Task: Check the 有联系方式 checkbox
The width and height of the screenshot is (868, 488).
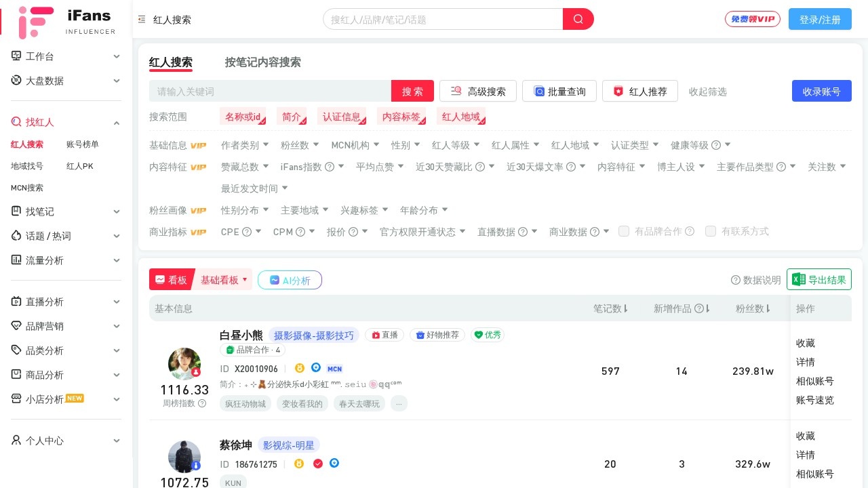Action: [x=711, y=231]
